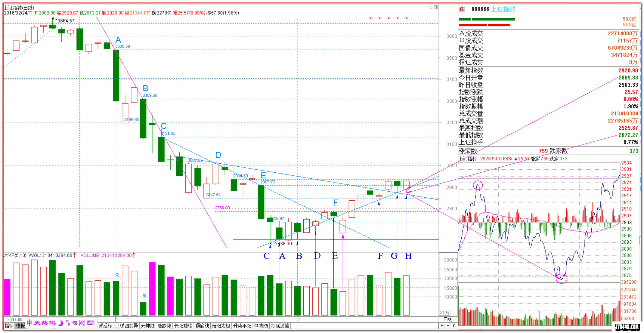Image resolution: width=644 pixels, height=333 pixels.
Task: Click the blue letter D annotation at 3007.65
Action: point(218,155)
